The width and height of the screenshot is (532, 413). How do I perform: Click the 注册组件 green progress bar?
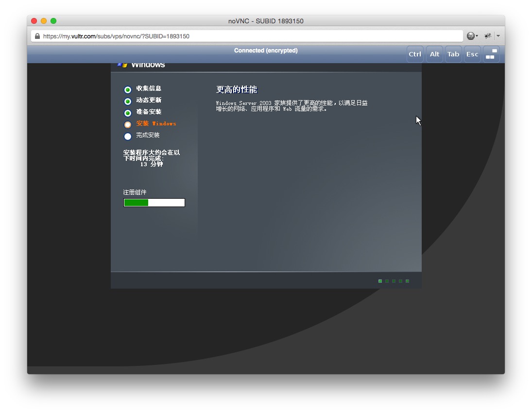(154, 203)
